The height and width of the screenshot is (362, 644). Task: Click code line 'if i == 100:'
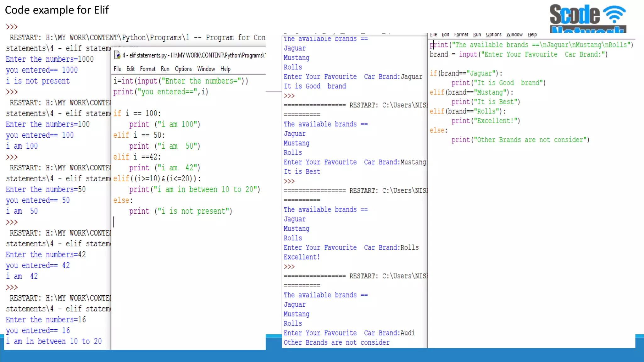click(137, 113)
